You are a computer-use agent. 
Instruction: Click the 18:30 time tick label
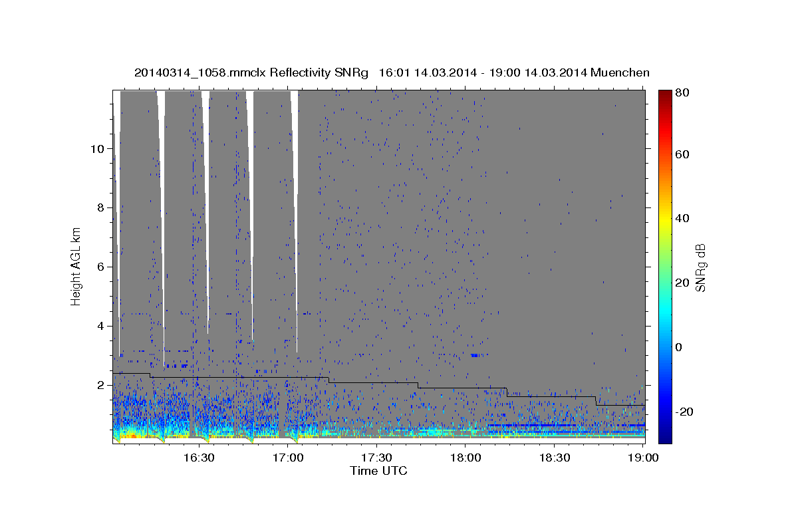click(555, 458)
